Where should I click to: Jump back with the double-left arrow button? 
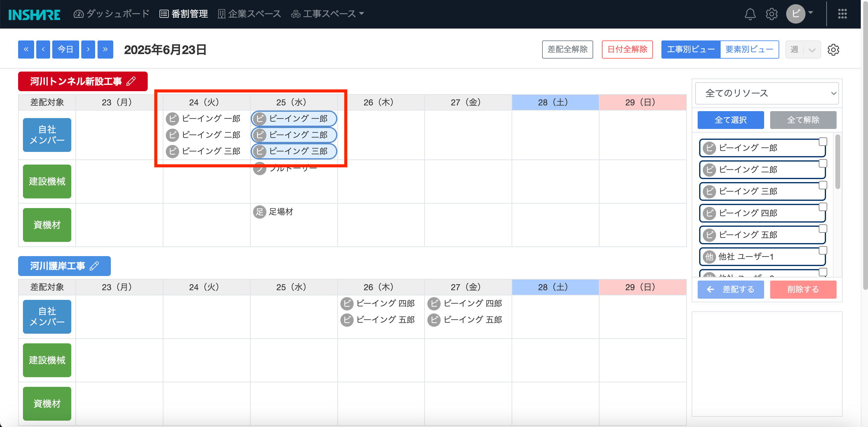pos(26,50)
